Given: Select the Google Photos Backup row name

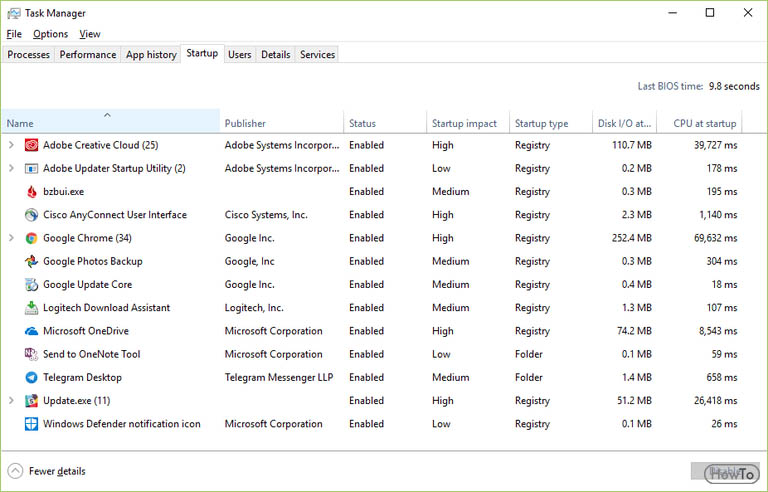Looking at the screenshot, I should click(93, 261).
